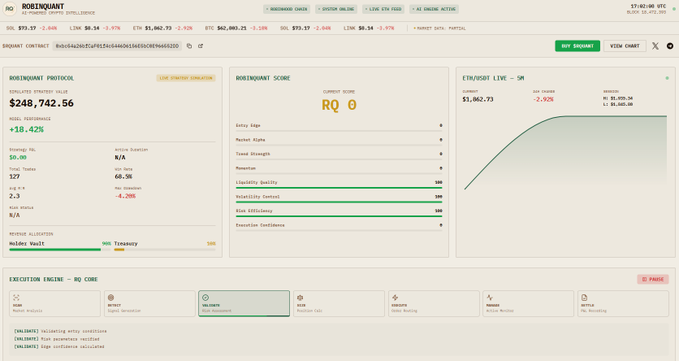Click the Win Rate 68.5% value

(123, 177)
